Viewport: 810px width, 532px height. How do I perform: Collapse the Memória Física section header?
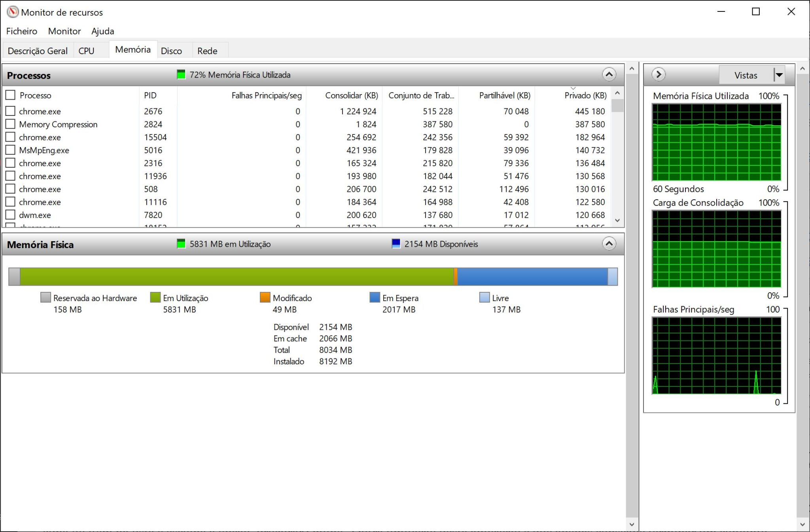click(x=610, y=244)
